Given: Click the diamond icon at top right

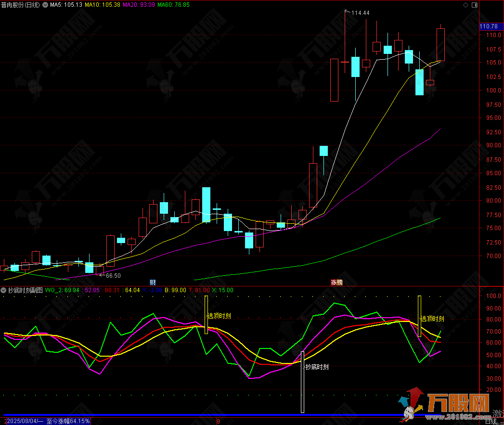Looking at the screenshot, I should pos(465,5).
